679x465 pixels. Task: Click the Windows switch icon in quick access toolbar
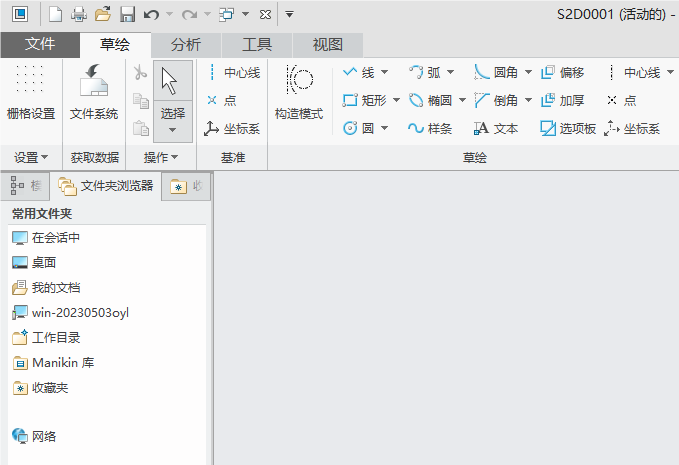click(x=226, y=15)
